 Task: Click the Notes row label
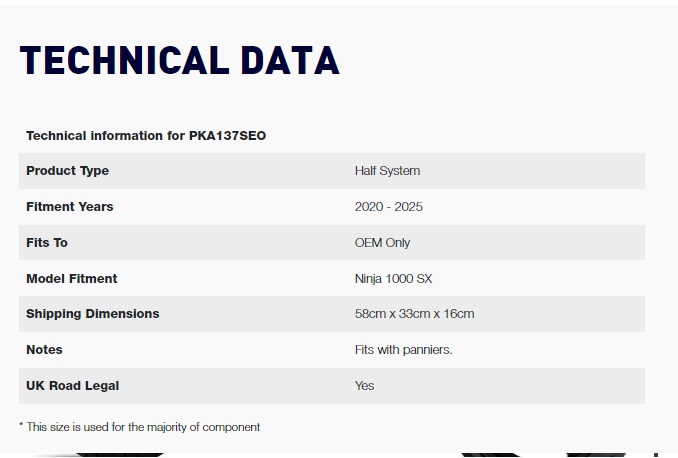pos(44,349)
